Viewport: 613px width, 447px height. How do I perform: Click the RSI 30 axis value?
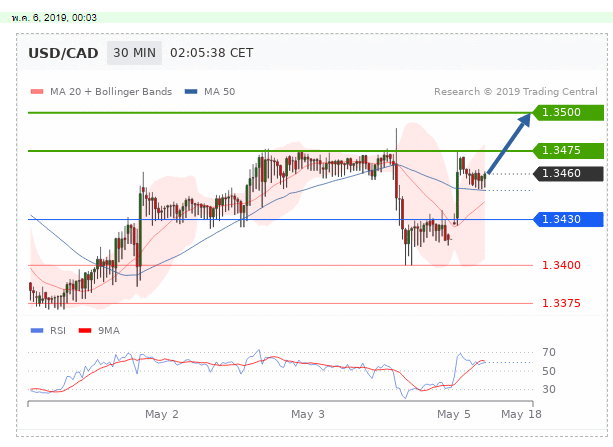549,390
